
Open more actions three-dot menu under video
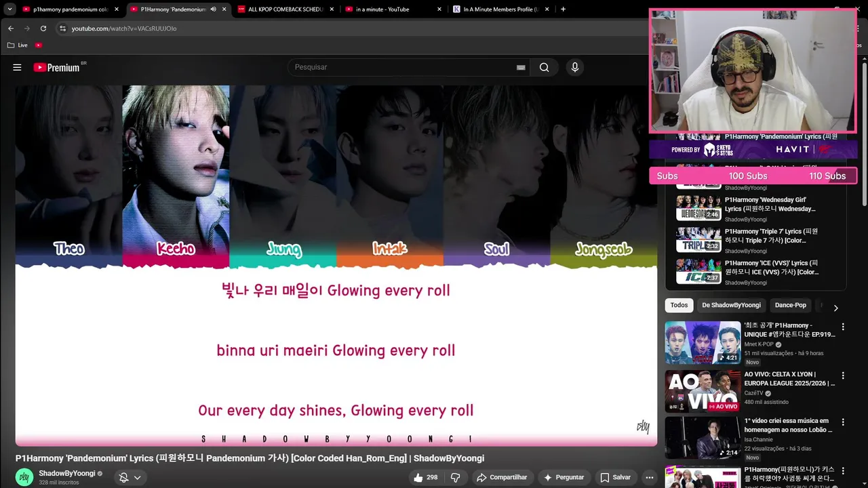pyautogui.click(x=649, y=478)
